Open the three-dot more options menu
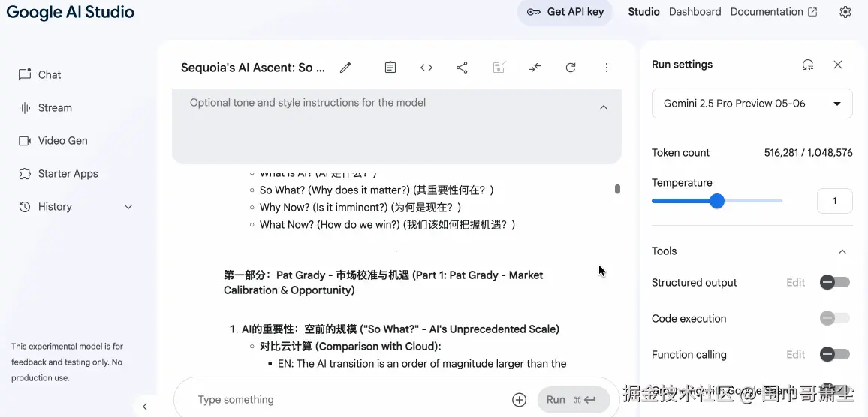Viewport: 868px width, 417px height. pos(607,67)
